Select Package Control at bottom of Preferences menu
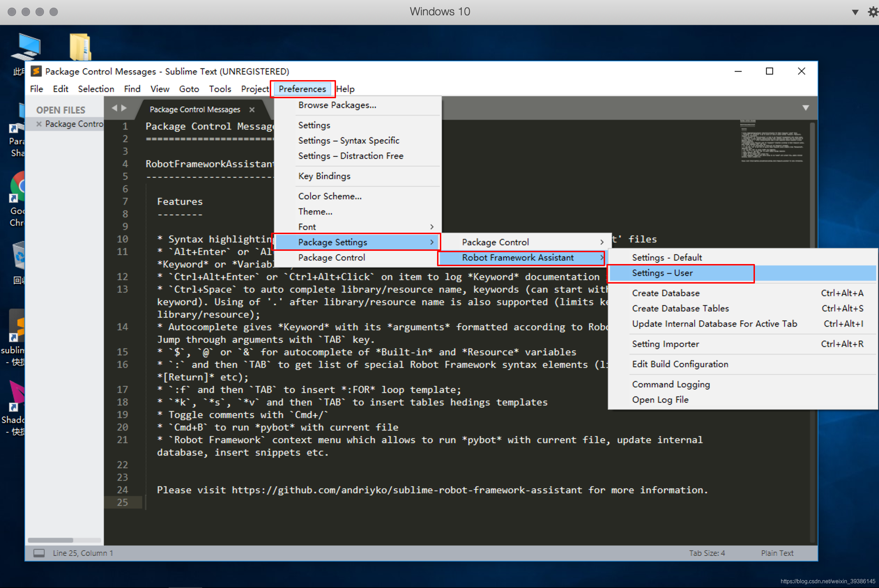The height and width of the screenshot is (588, 879). (x=357, y=258)
